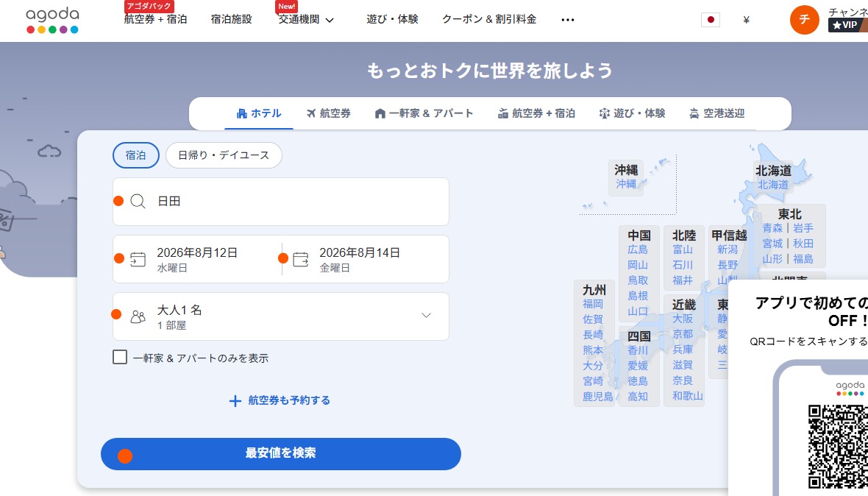Image resolution: width=868 pixels, height=496 pixels.
Task: Select 高知 in 四国 region
Action: point(638,397)
